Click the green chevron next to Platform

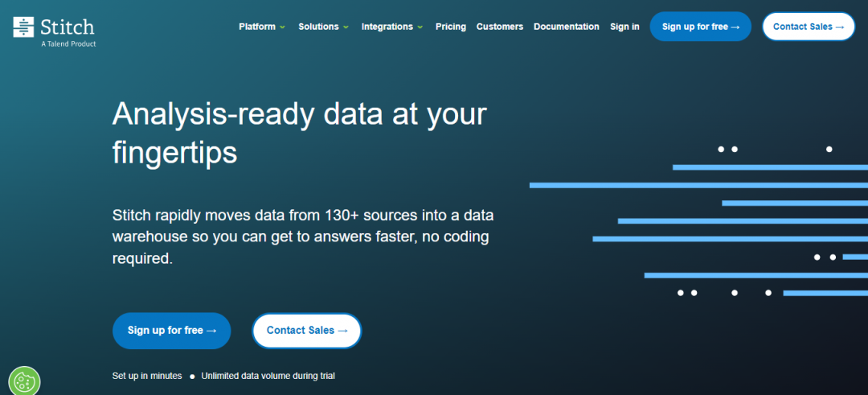(282, 27)
